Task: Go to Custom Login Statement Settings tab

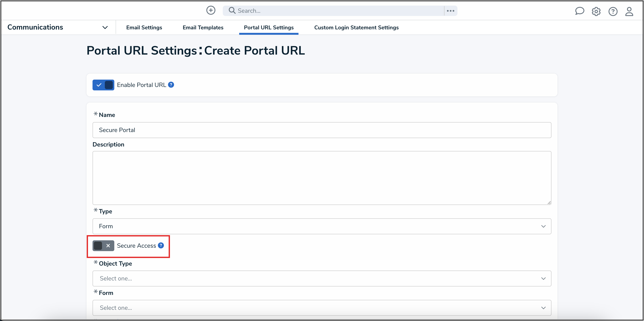Action: (356, 27)
